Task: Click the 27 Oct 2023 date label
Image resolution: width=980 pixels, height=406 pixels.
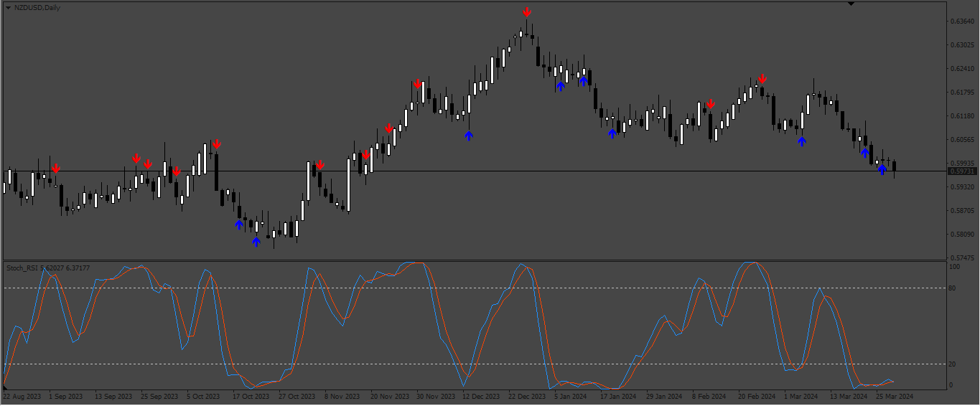Action: tap(297, 396)
